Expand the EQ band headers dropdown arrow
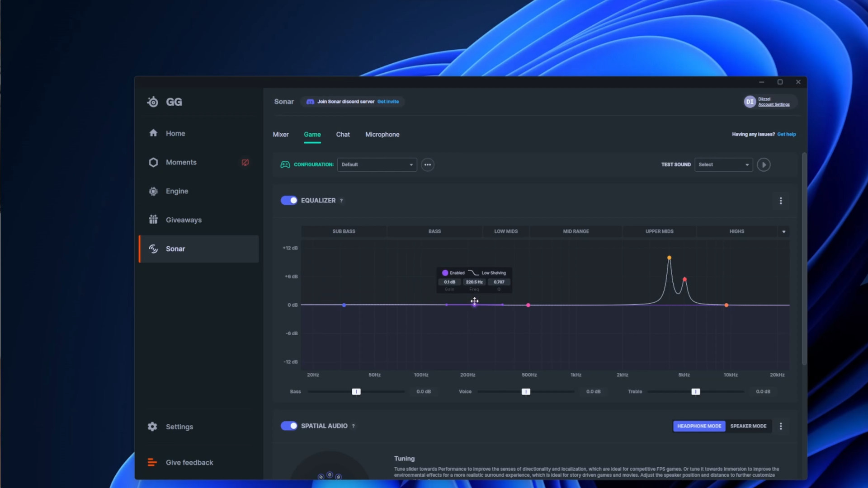Screen dimensions: 868x488 click(x=784, y=232)
